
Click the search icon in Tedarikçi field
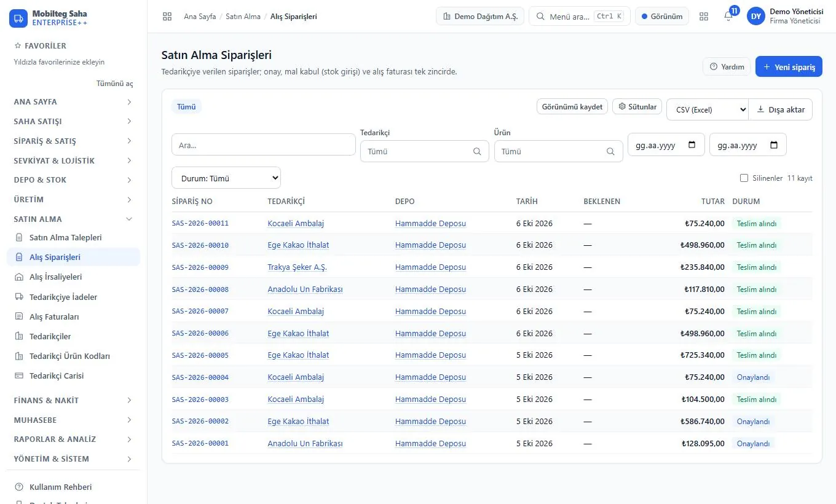click(x=478, y=151)
